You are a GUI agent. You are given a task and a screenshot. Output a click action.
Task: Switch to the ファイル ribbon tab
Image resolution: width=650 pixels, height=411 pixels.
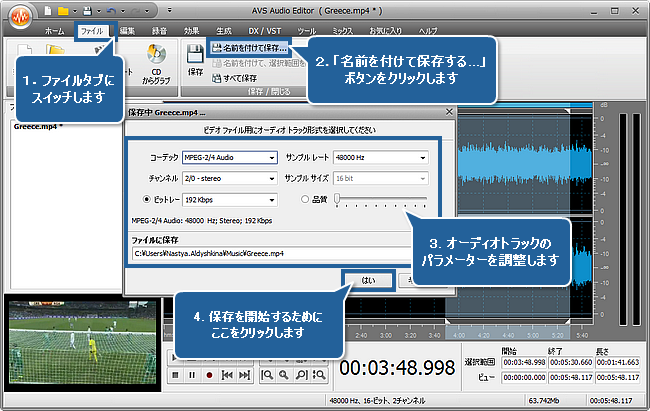tap(92, 31)
